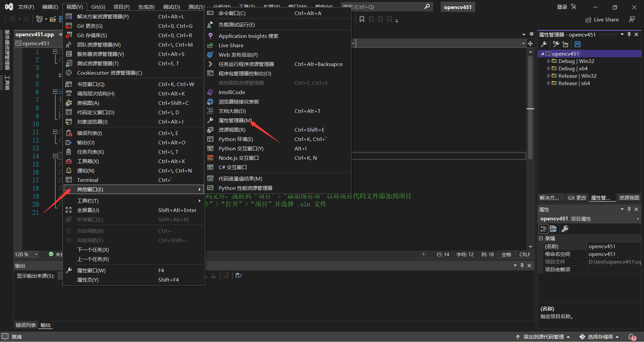644x342 pixels.
Task: Switch Properties grid to Categorized view icon
Action: tap(543, 229)
